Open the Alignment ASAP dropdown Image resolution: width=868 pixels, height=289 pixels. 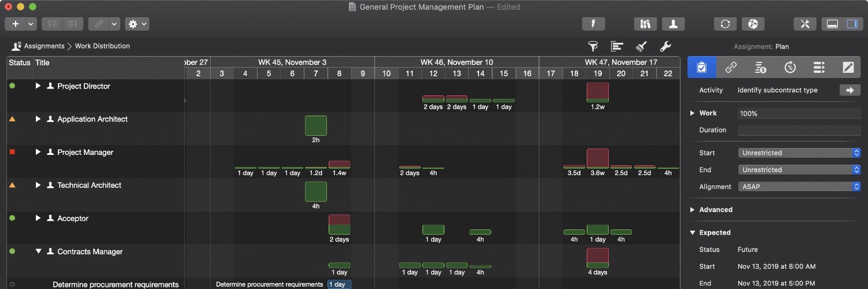pyautogui.click(x=799, y=187)
